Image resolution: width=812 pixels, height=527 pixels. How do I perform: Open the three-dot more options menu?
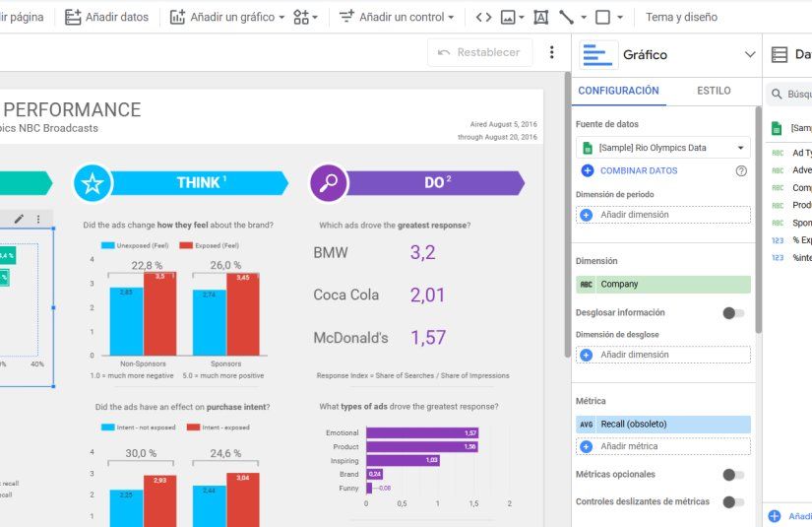pos(551,52)
